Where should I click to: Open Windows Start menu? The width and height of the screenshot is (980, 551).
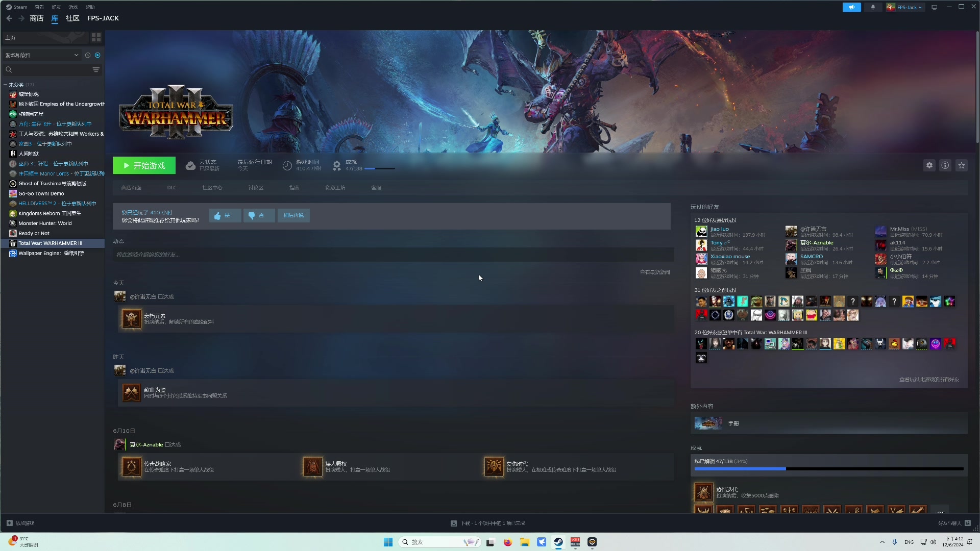[388, 542]
